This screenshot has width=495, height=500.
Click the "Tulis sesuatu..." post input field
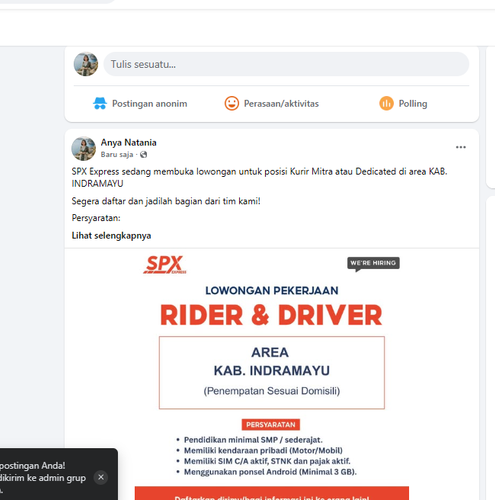pyautogui.click(x=286, y=64)
